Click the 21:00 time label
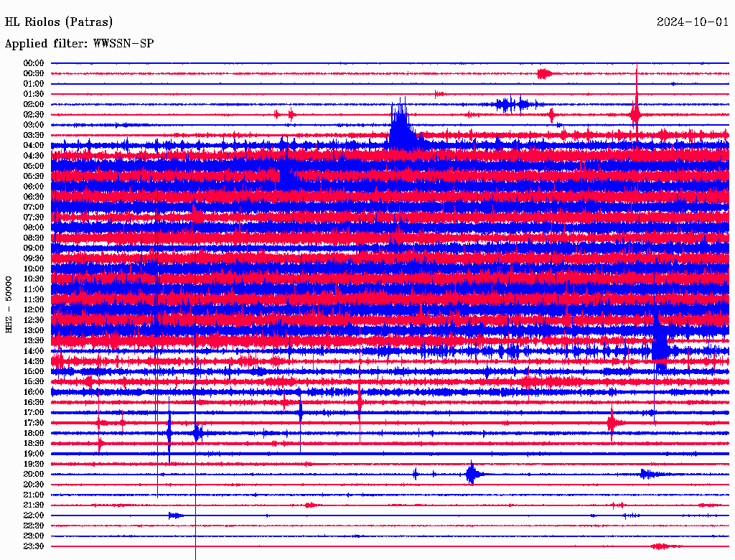Image resolution: width=735 pixels, height=560 pixels. pyautogui.click(x=34, y=495)
